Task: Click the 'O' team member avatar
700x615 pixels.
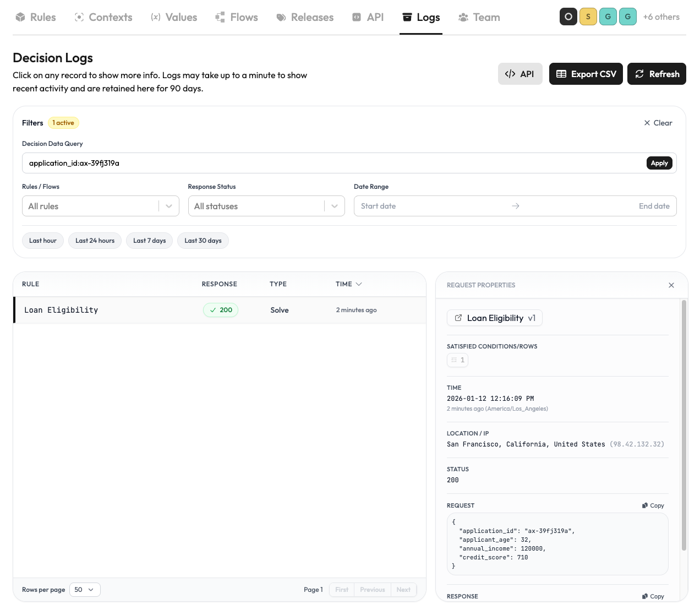Action: pos(568,17)
